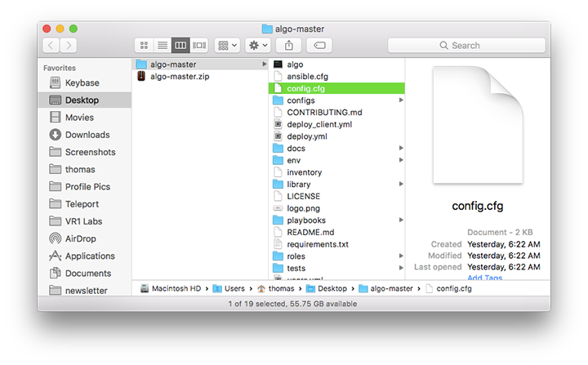Expand the docs folder arrow
The image size is (588, 365).
(401, 148)
